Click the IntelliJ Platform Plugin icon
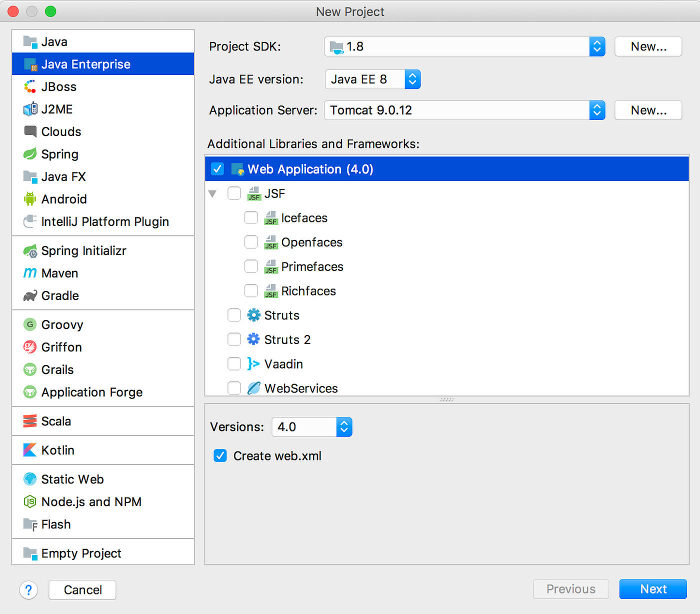The image size is (700, 614). (30, 222)
